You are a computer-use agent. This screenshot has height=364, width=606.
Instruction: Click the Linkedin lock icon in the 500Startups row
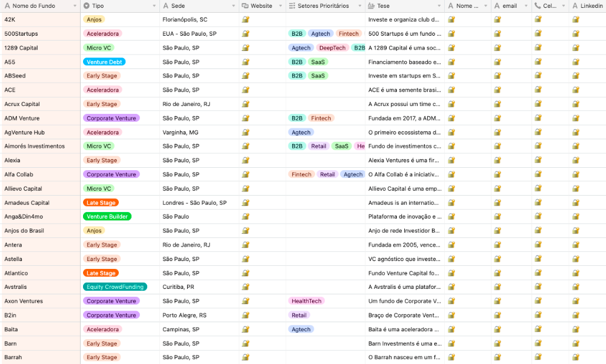click(576, 34)
